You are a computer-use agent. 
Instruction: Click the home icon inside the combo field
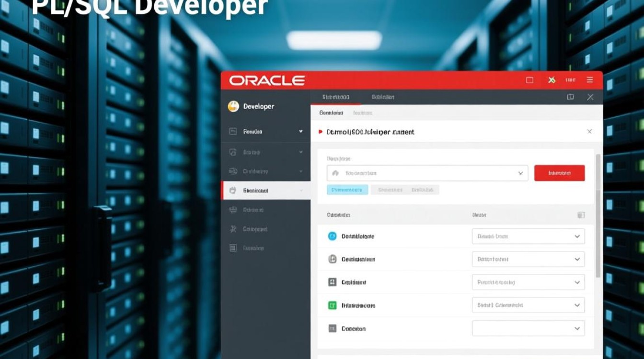tap(335, 173)
